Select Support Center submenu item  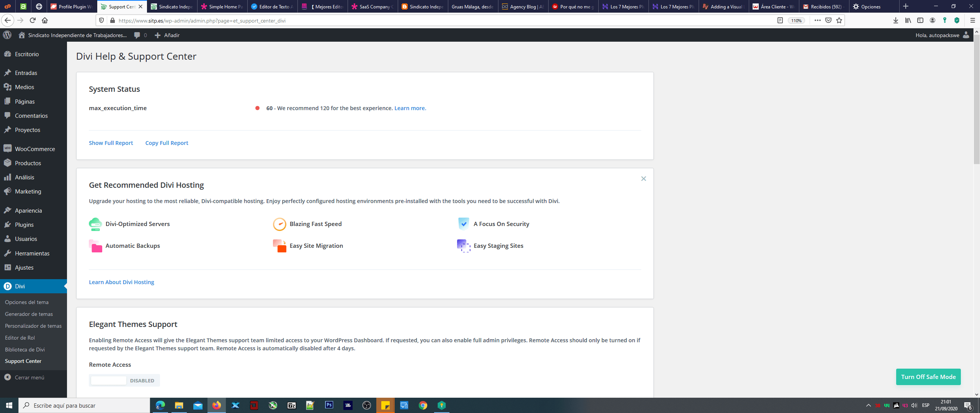(23, 361)
